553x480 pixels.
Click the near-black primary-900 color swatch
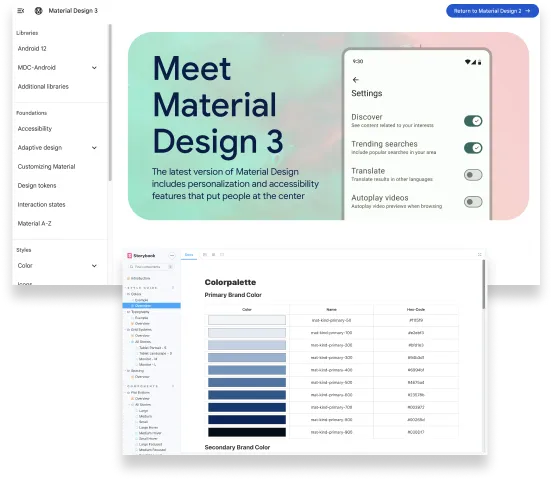[x=247, y=432]
